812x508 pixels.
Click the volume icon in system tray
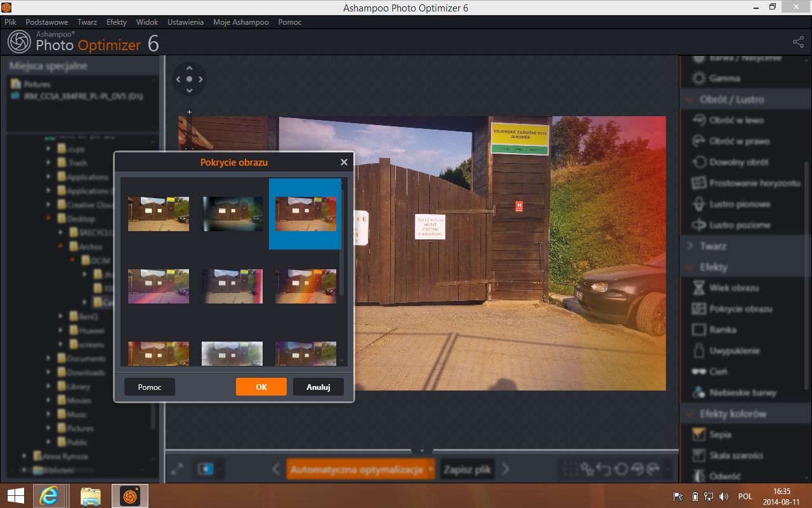pyautogui.click(x=723, y=497)
